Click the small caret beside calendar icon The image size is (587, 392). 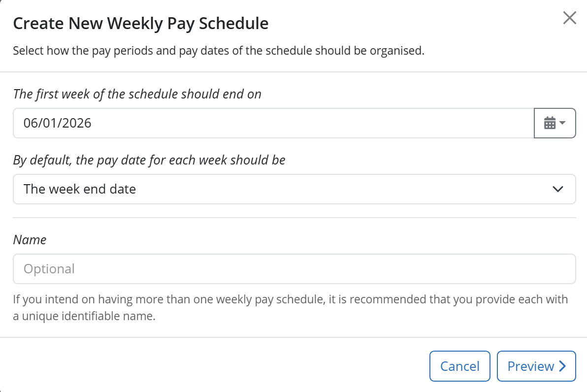point(562,123)
